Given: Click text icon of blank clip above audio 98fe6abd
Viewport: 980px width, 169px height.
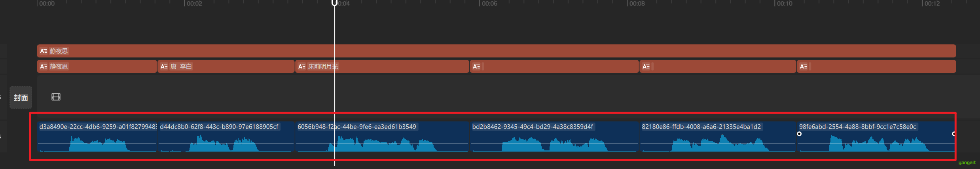Looking at the screenshot, I should pos(803,66).
